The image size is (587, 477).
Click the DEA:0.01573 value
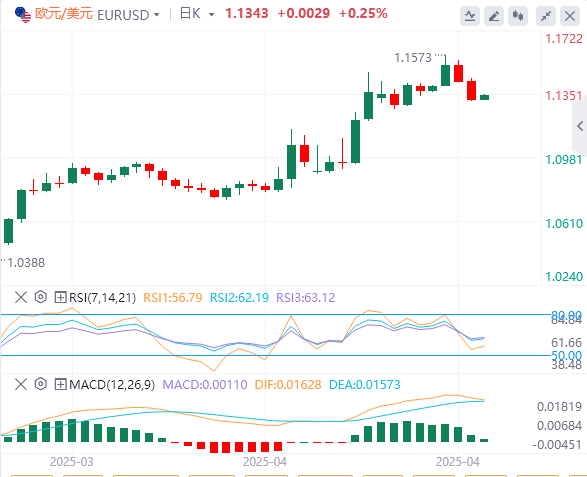tap(365, 385)
